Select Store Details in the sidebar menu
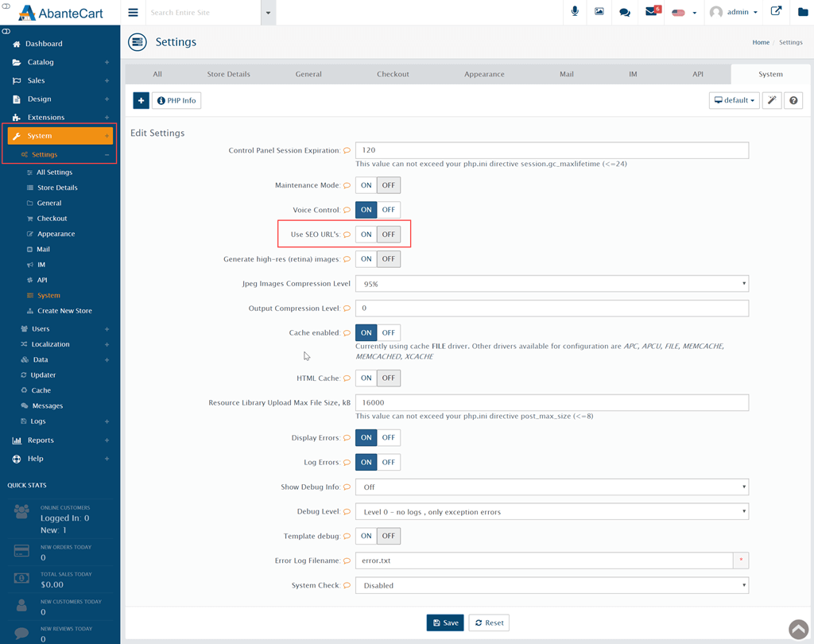 [57, 188]
